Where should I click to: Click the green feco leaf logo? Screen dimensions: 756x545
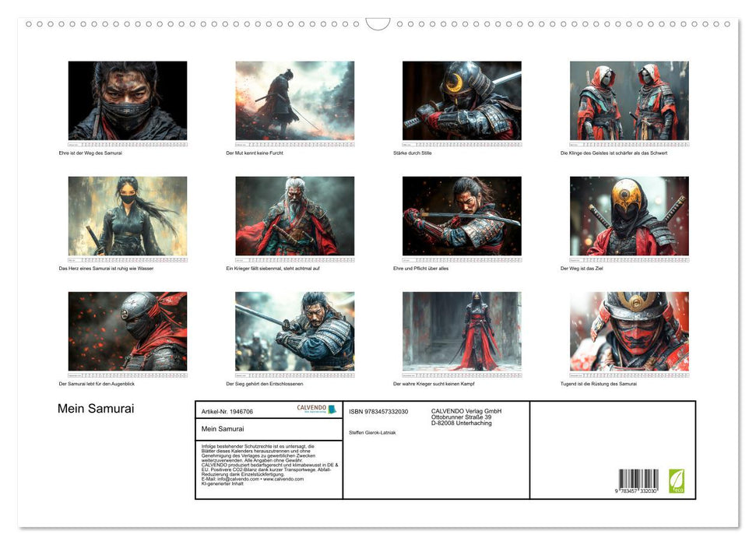677,480
